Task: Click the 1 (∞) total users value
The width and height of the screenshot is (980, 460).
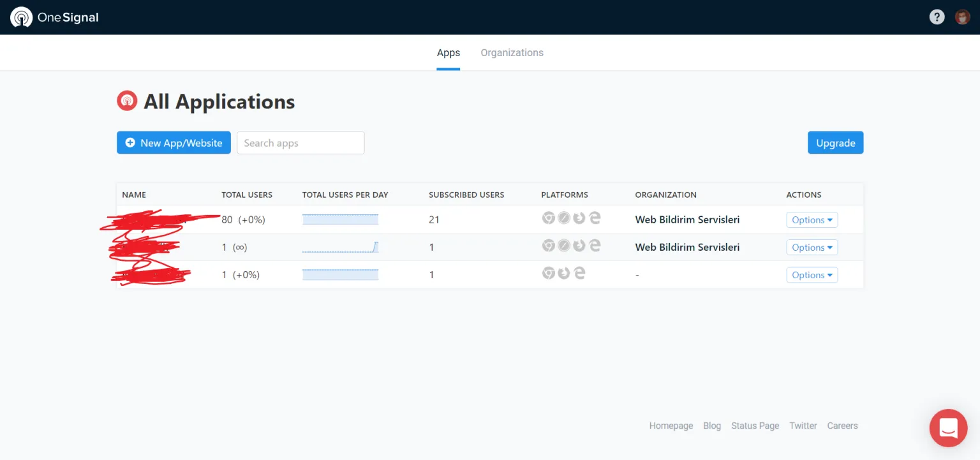Action: 234,247
